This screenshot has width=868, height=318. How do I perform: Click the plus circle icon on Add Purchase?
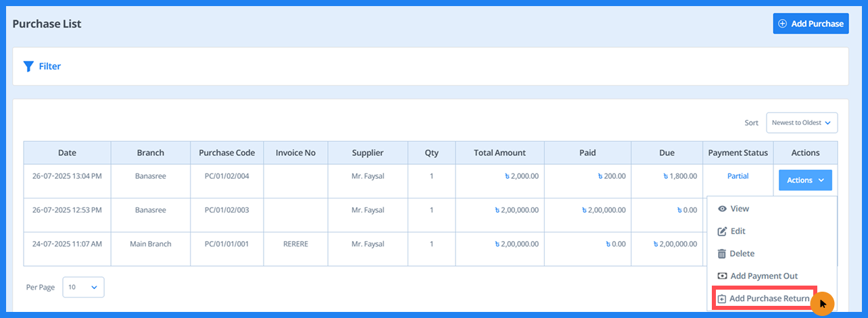(783, 24)
